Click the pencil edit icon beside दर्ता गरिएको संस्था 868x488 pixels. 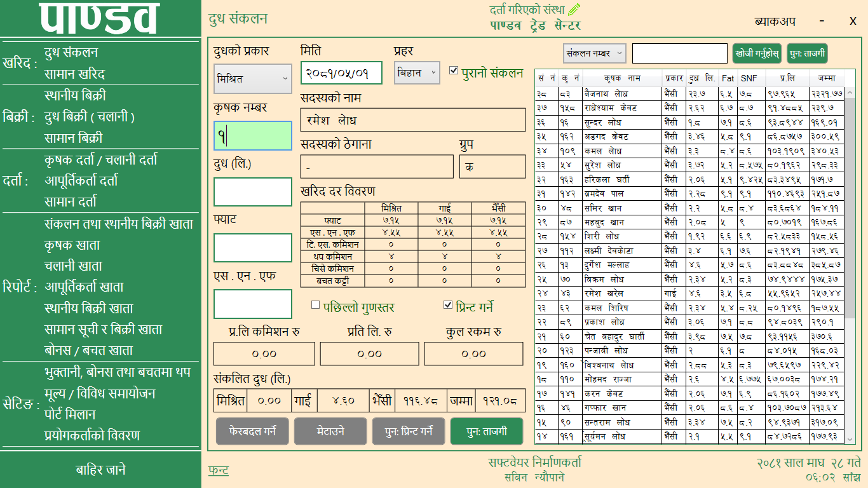click(574, 10)
